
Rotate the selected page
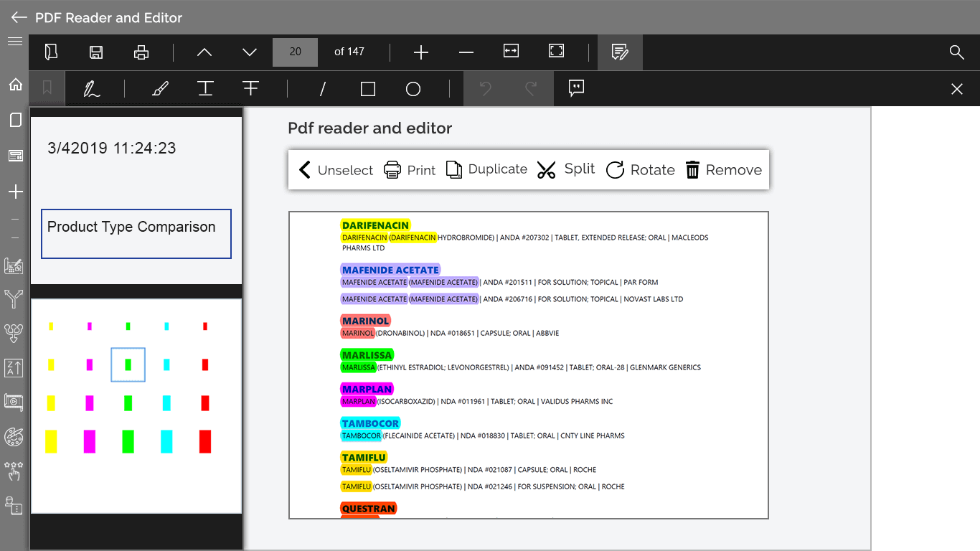[x=641, y=170]
